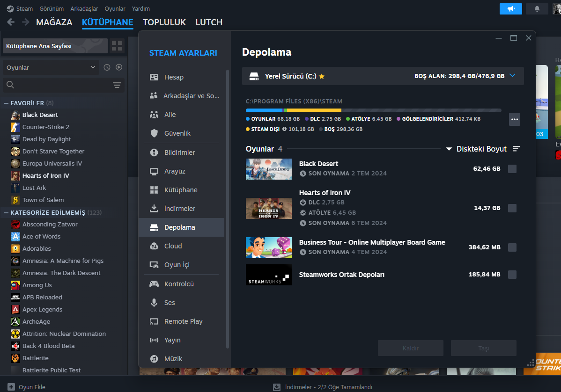
Task: Open Bildirimler notification settings icon
Action: point(154,152)
